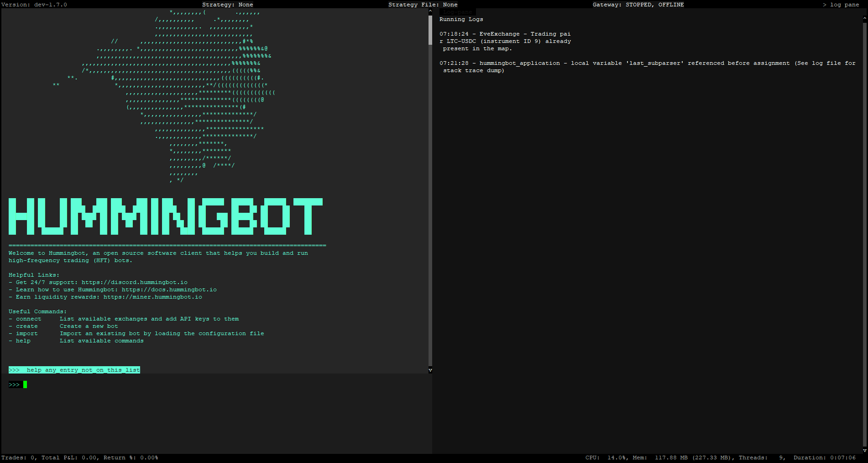Open the Log-pane selector
The height and width of the screenshot is (463, 868).
pos(458,12)
